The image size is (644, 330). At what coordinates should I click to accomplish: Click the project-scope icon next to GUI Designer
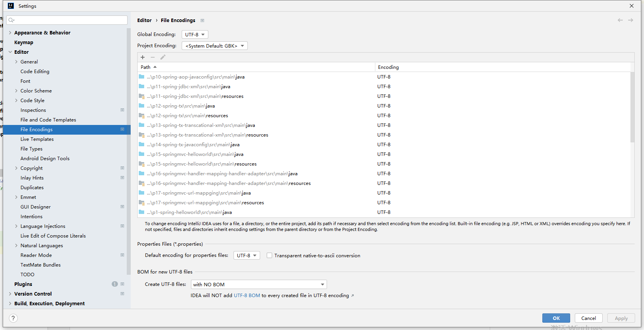click(122, 207)
